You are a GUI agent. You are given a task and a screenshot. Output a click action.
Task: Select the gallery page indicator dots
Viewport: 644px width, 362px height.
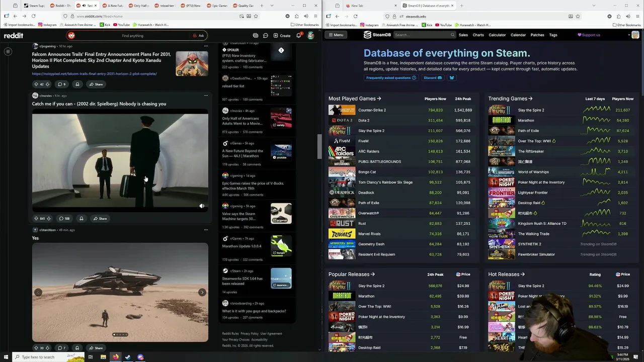click(120, 334)
